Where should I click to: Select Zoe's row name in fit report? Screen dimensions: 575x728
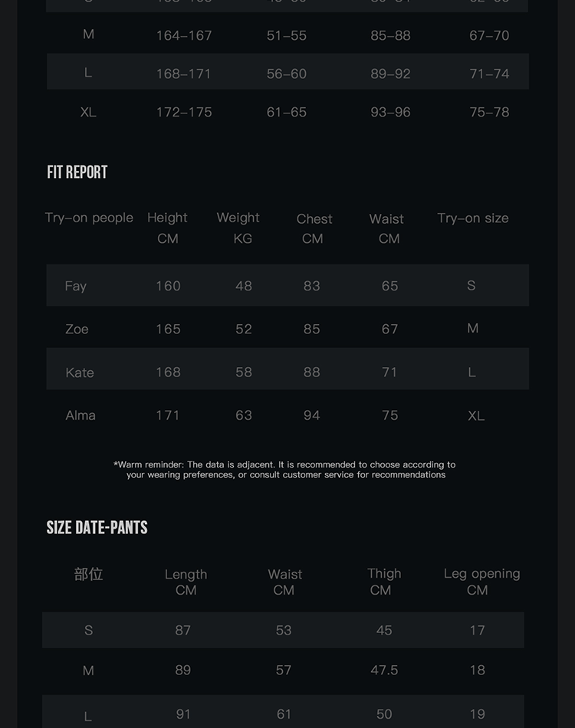[x=77, y=329]
